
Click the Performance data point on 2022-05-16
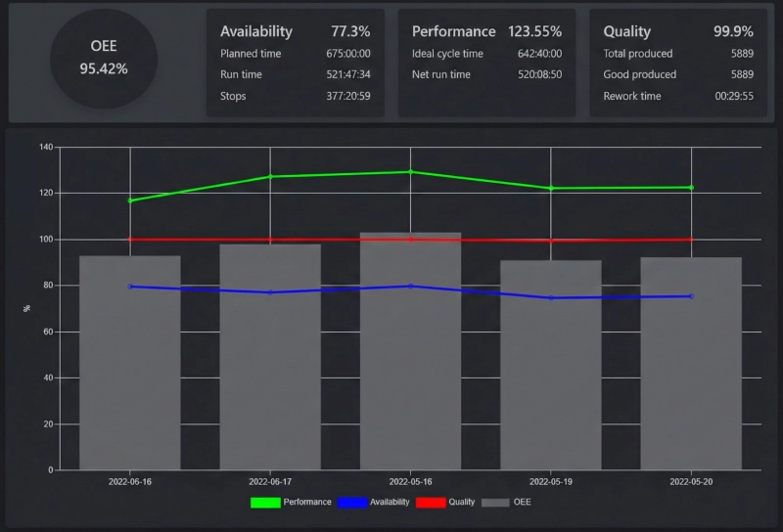click(410, 172)
